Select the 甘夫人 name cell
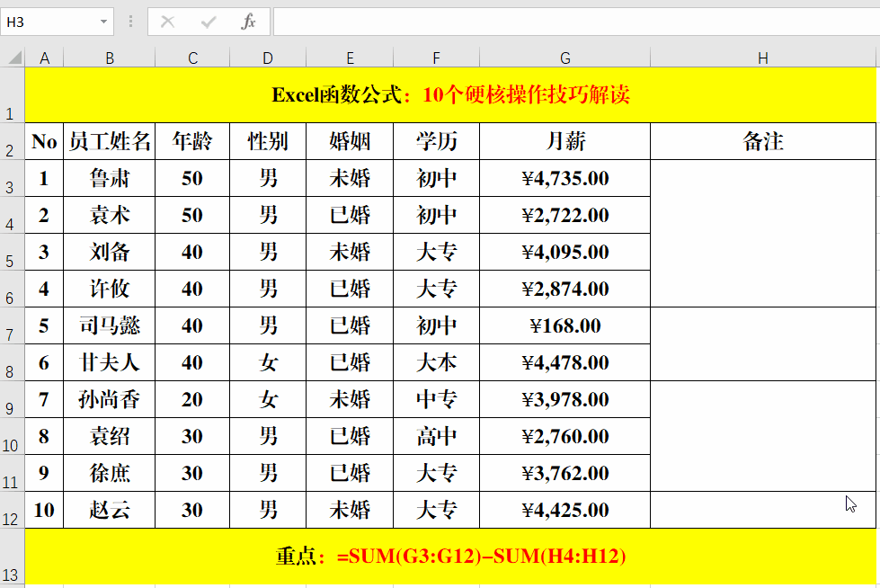The height and width of the screenshot is (588, 880). tap(110, 362)
